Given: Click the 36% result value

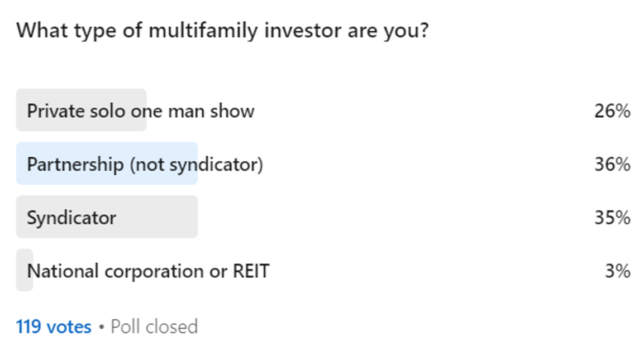Looking at the screenshot, I should [612, 165].
